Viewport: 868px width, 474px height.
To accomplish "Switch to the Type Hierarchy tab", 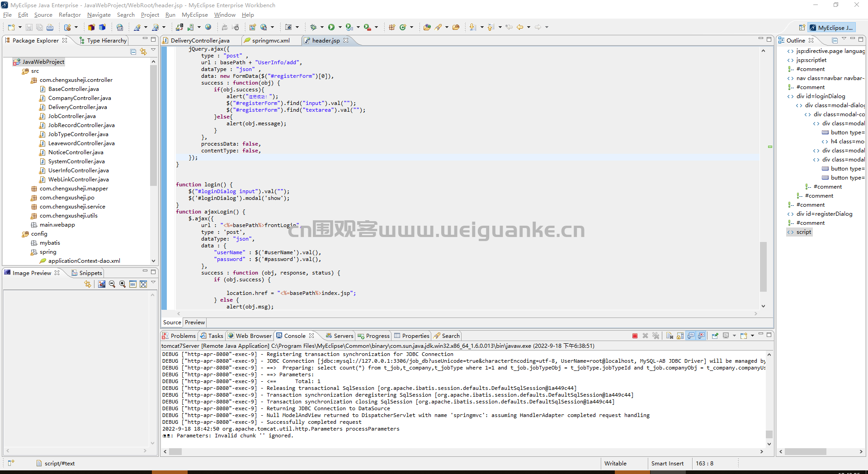I will pyautogui.click(x=103, y=40).
